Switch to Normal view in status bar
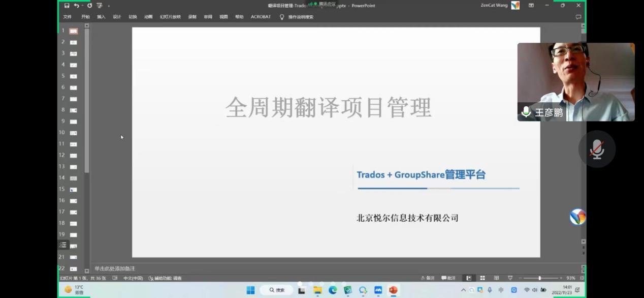Image resolution: width=644 pixels, height=298 pixels. pyautogui.click(x=469, y=278)
